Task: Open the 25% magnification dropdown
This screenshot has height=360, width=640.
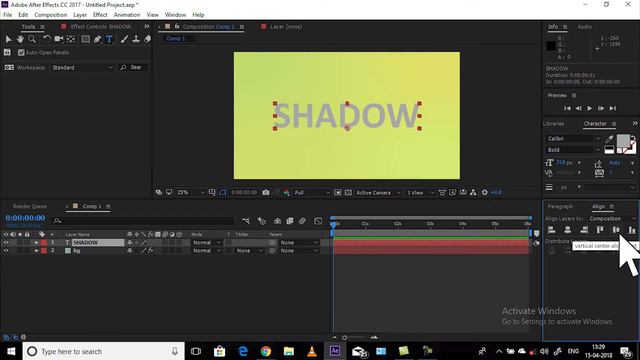Action: pos(190,192)
